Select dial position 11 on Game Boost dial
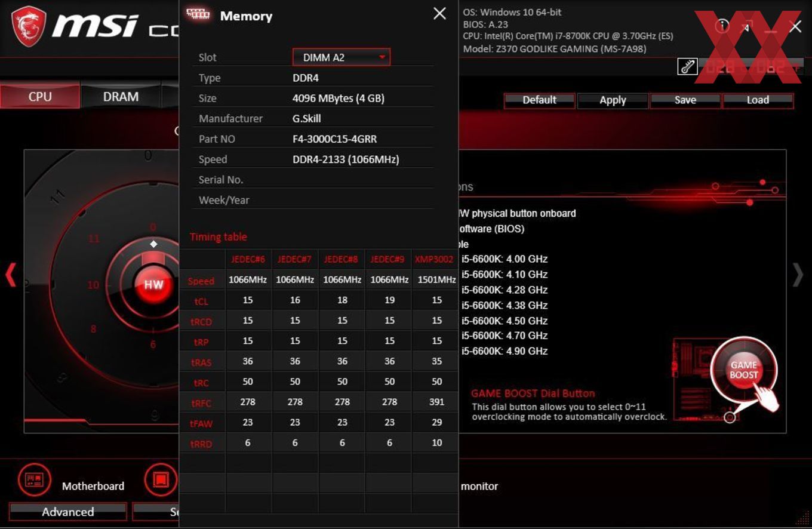This screenshot has height=529, width=812. click(94, 238)
